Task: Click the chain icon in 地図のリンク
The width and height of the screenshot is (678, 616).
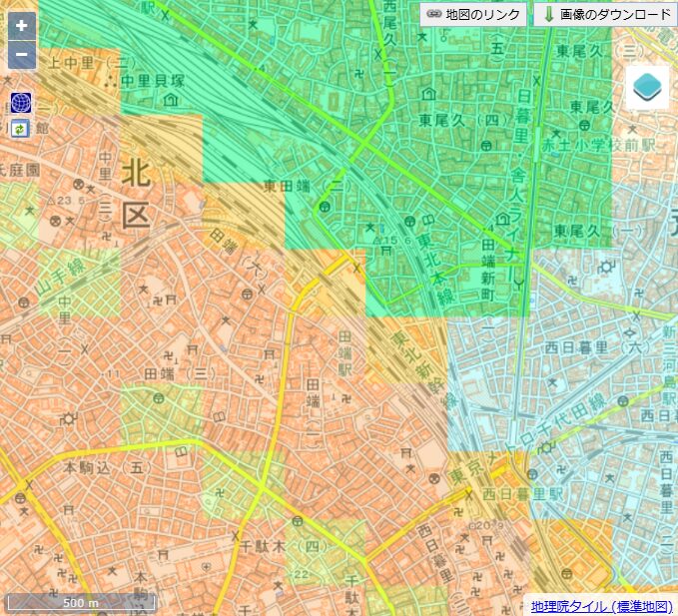Action: click(x=433, y=14)
